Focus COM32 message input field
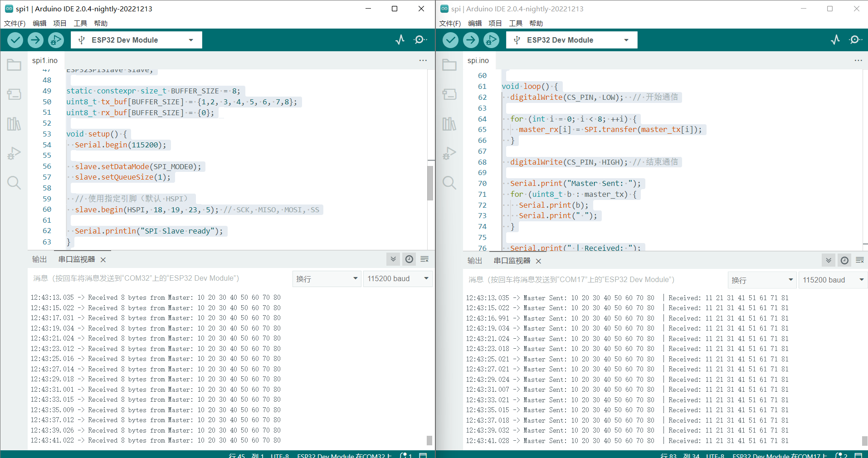The height and width of the screenshot is (458, 868). click(160, 278)
